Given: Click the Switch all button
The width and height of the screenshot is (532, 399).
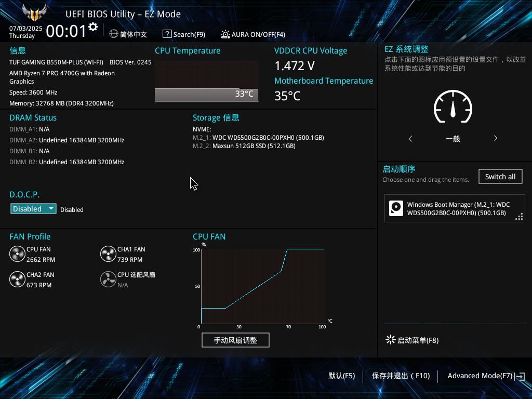Looking at the screenshot, I should (500, 177).
